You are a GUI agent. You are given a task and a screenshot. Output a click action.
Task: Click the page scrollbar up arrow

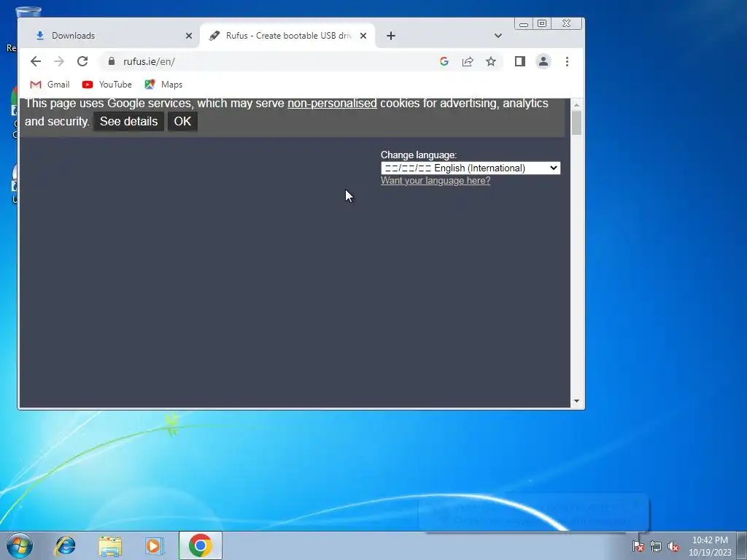(576, 105)
